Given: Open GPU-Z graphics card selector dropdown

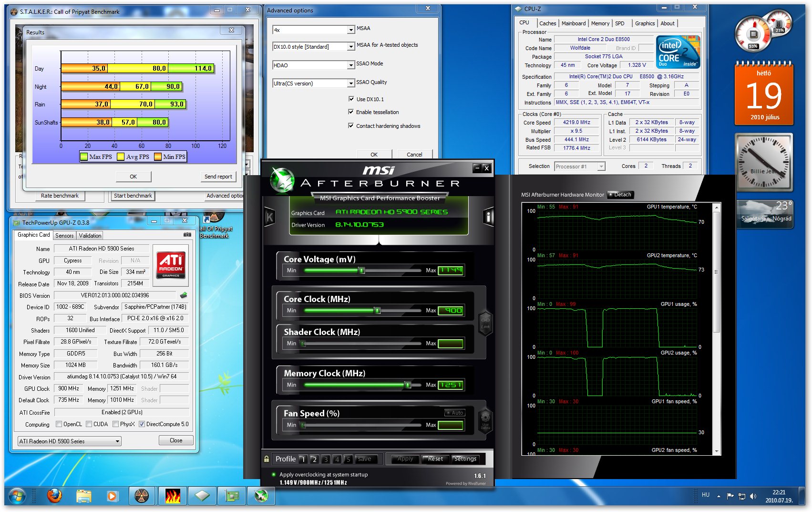Looking at the screenshot, I should click(70, 441).
